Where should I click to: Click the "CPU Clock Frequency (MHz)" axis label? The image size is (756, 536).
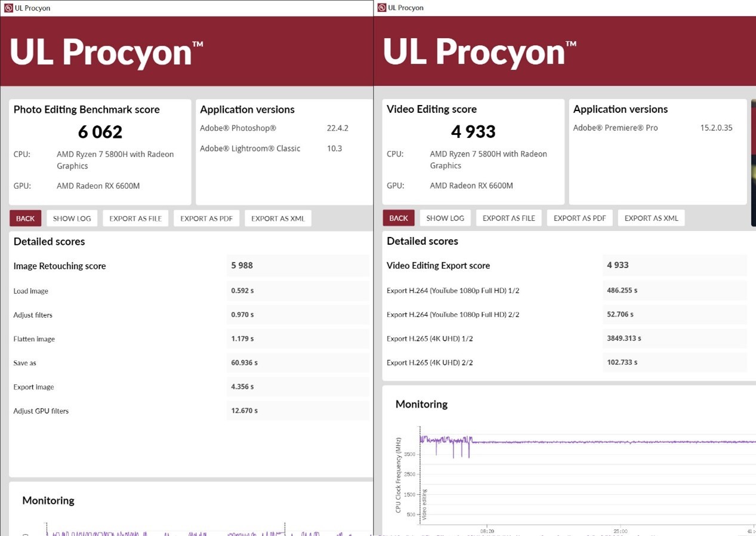pos(399,475)
